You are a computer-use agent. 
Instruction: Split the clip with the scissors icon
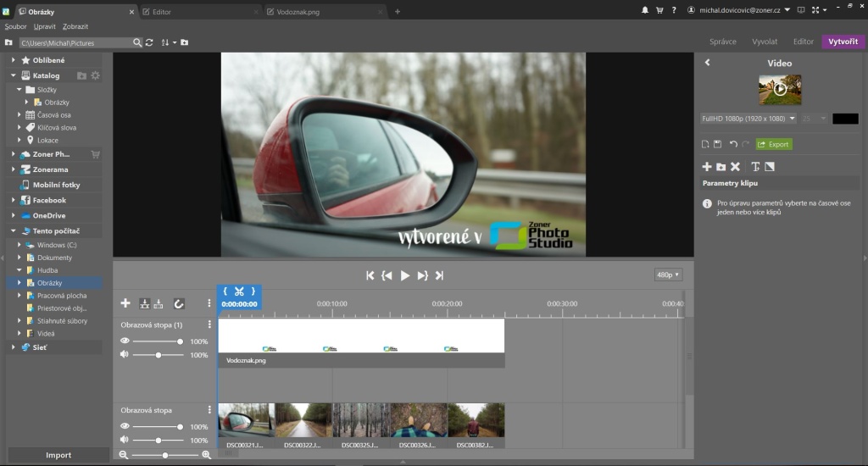pyautogui.click(x=239, y=291)
